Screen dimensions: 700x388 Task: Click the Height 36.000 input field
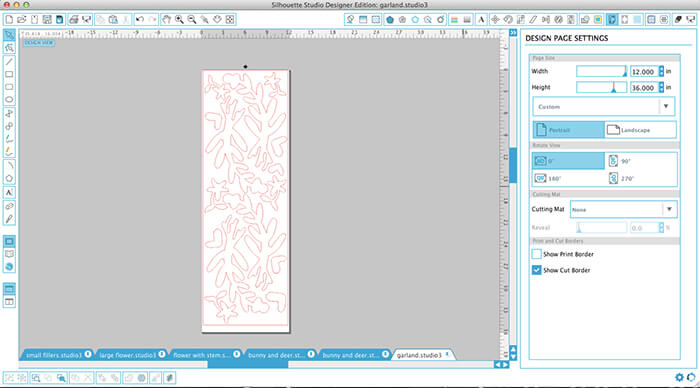click(644, 88)
